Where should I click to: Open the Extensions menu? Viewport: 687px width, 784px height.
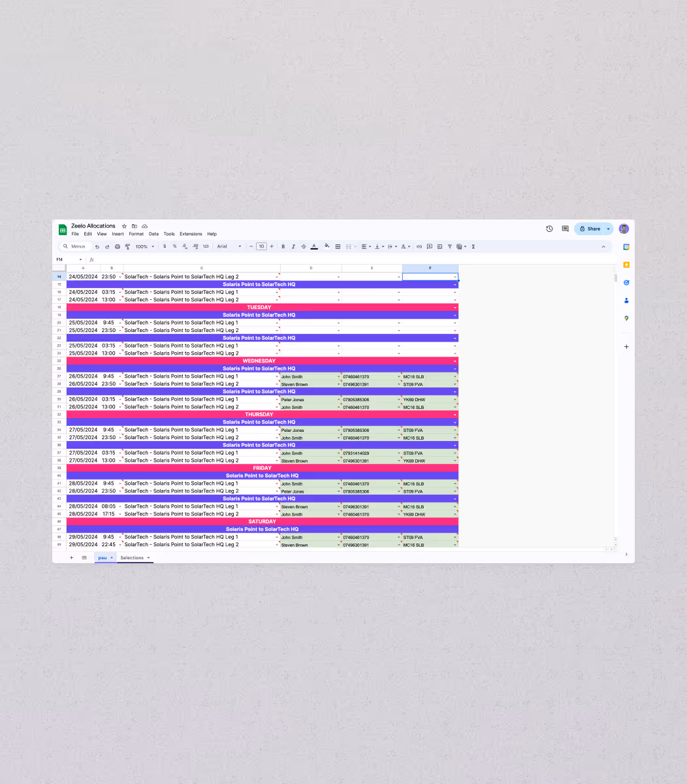pyautogui.click(x=191, y=234)
